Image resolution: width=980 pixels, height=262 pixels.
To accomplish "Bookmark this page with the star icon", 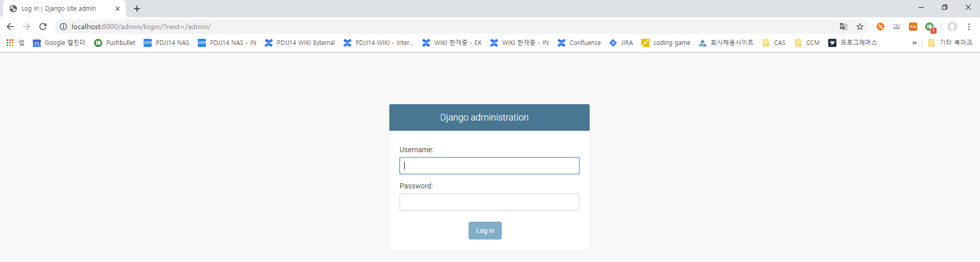I will tap(860, 27).
